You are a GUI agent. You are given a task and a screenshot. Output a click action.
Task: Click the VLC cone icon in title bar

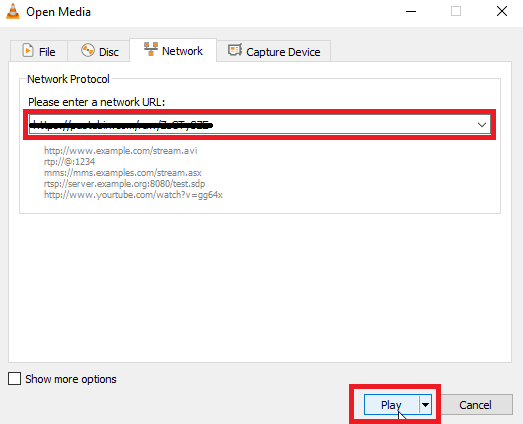point(13,11)
